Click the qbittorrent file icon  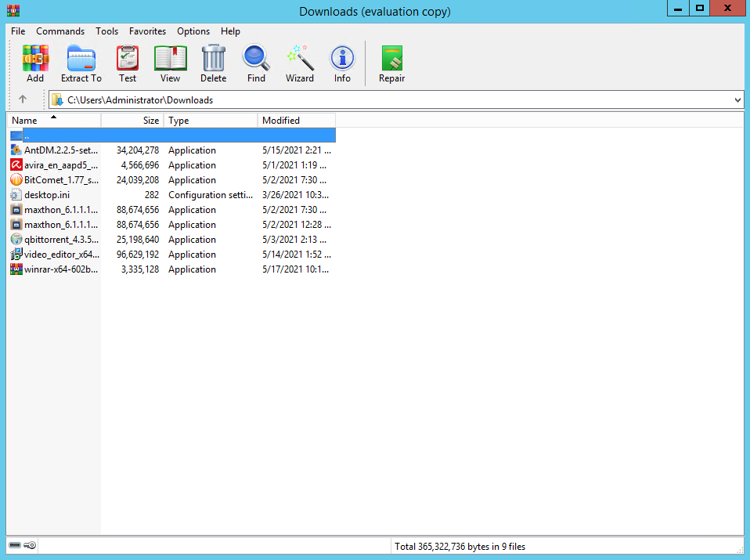pos(16,240)
